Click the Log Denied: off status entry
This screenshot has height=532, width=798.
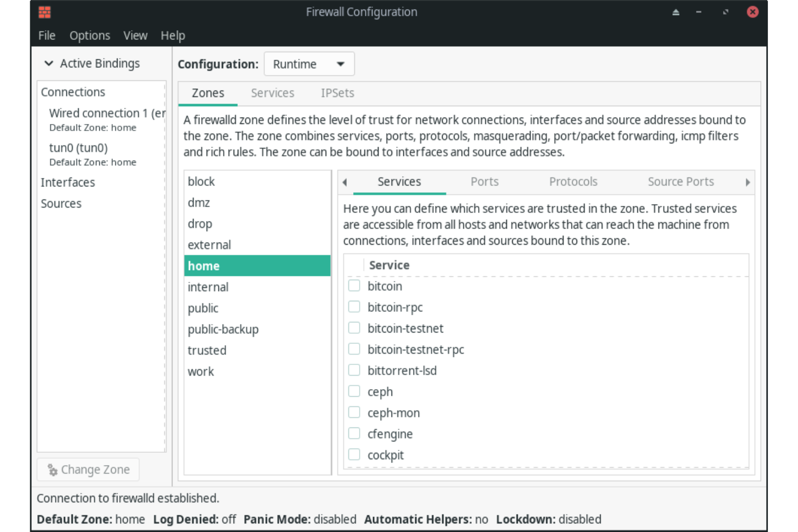(195, 520)
